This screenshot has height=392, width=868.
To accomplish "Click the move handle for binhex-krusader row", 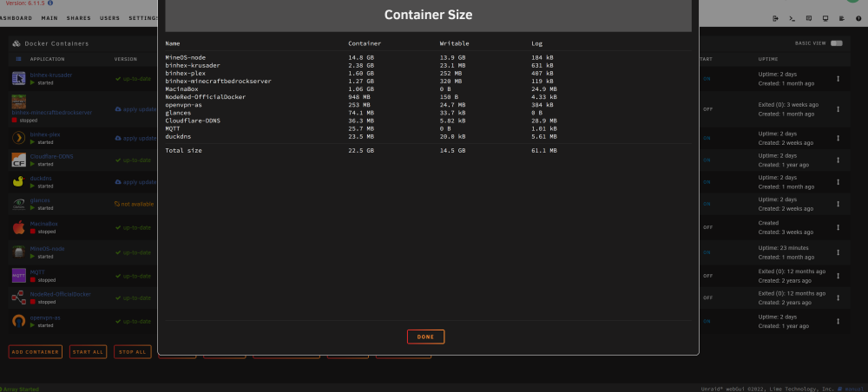I will [x=838, y=79].
